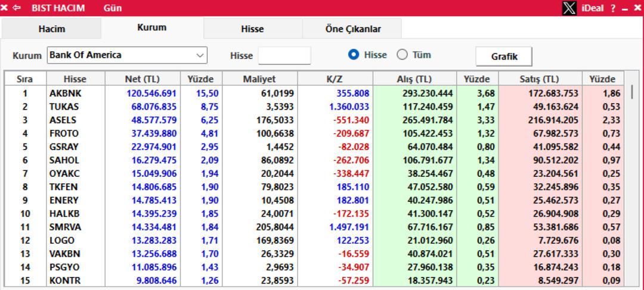
Task: Sort by the Maliyet column header
Action: tap(260, 79)
